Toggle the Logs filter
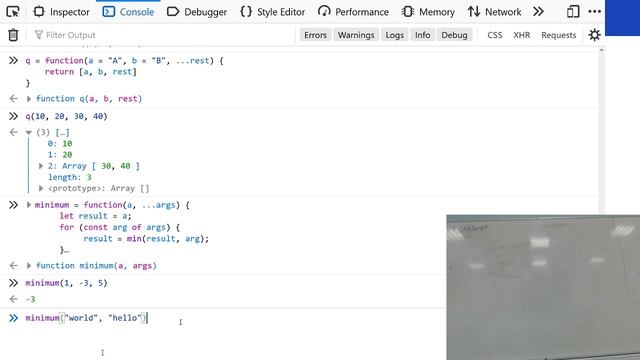 394,35
